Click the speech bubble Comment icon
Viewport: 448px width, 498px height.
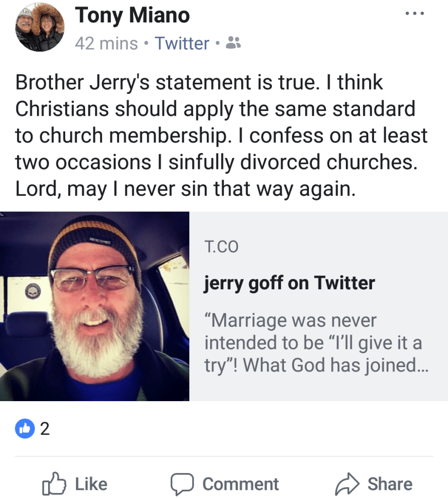point(182,484)
